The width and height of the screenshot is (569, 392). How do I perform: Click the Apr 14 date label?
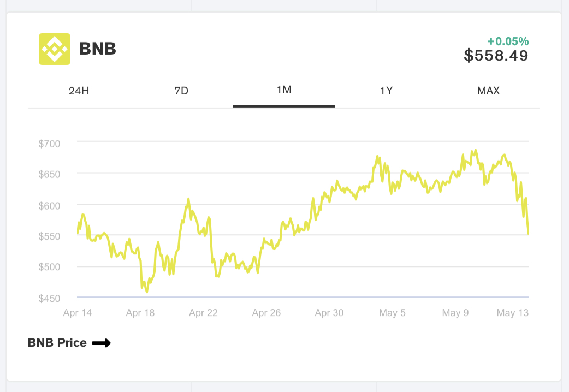(78, 313)
